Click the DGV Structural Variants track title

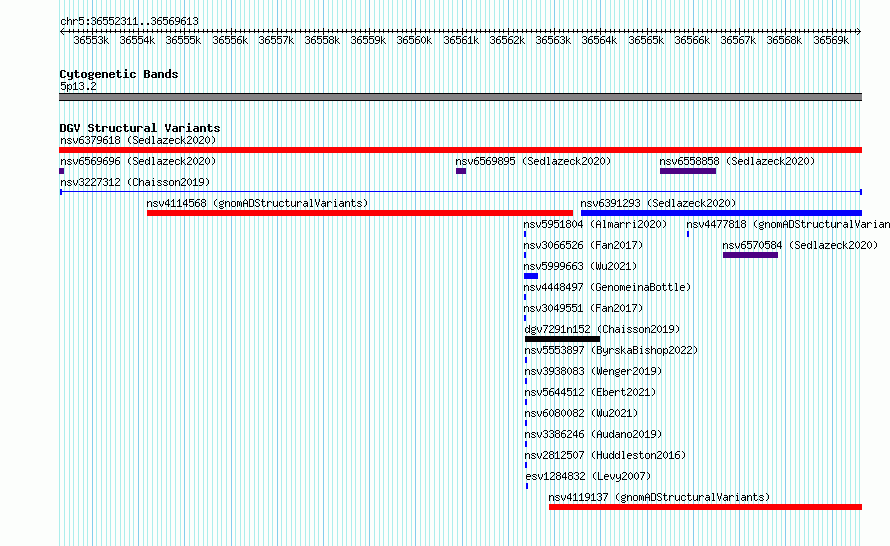[x=140, y=128]
